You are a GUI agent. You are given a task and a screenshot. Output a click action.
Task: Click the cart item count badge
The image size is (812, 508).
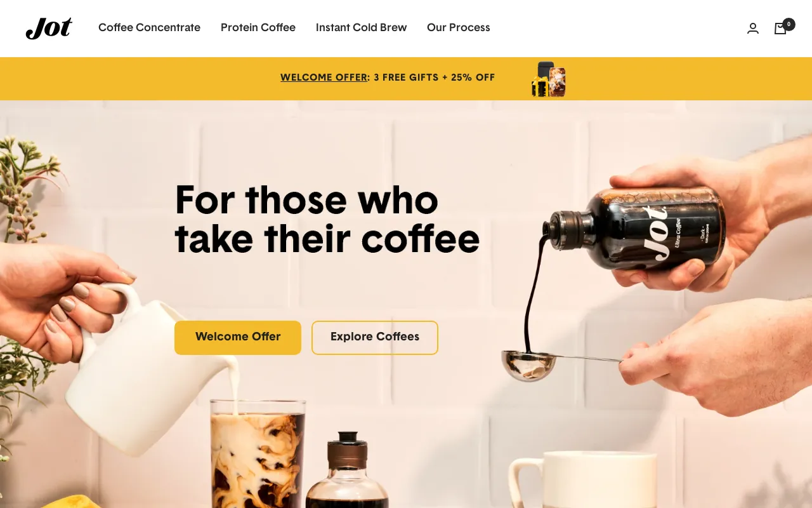point(789,24)
